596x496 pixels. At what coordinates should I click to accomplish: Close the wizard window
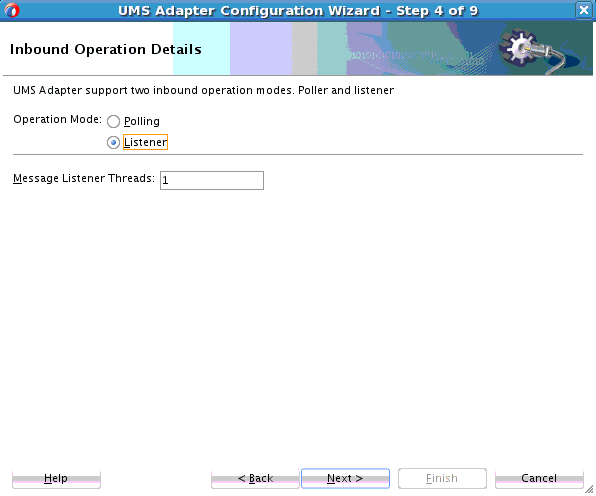pos(584,10)
